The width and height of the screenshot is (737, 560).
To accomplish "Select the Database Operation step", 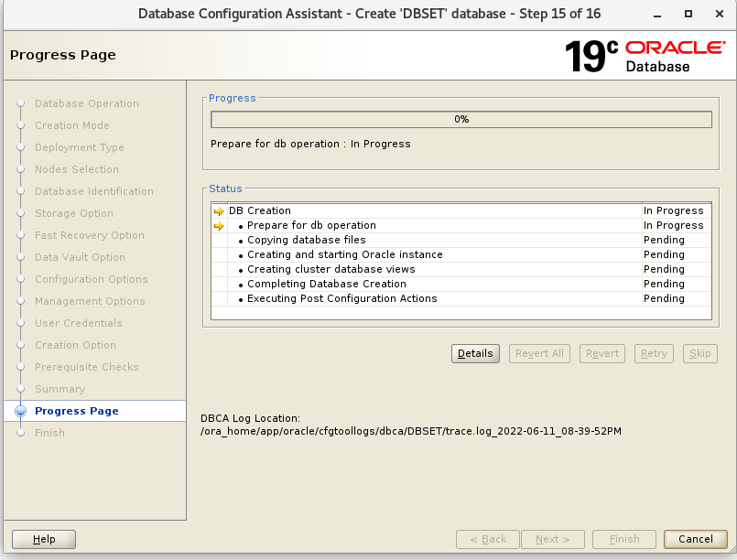I will [87, 103].
